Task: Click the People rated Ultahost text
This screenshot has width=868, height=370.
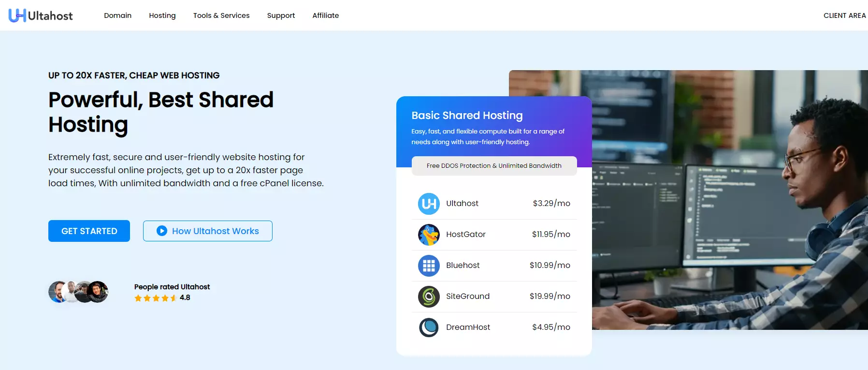Action: (172, 287)
